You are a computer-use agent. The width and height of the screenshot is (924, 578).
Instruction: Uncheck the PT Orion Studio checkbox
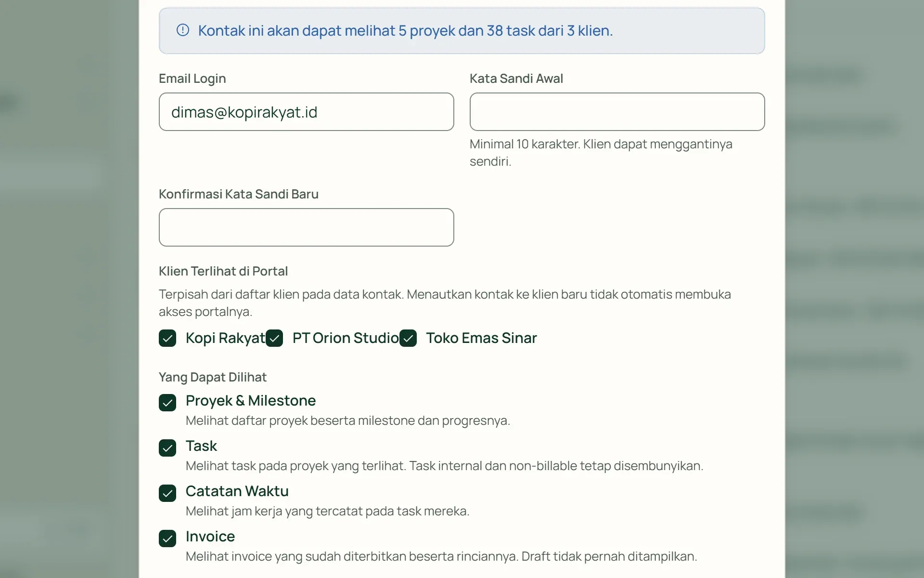click(x=274, y=338)
